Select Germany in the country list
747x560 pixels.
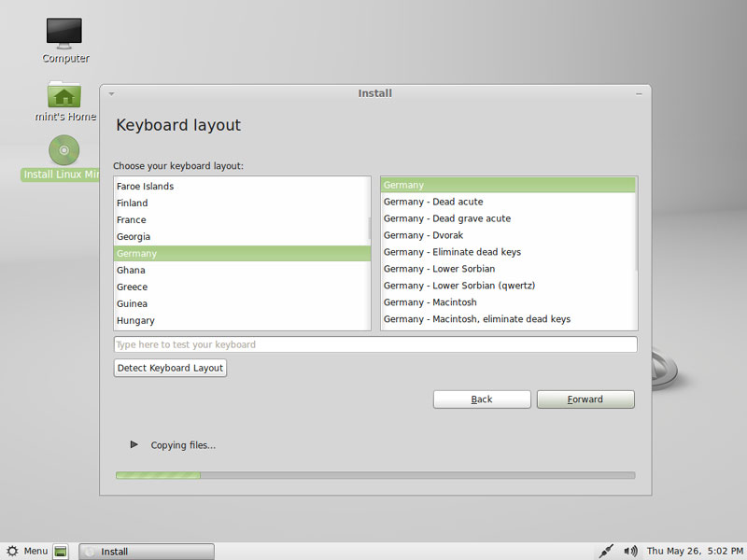click(242, 253)
